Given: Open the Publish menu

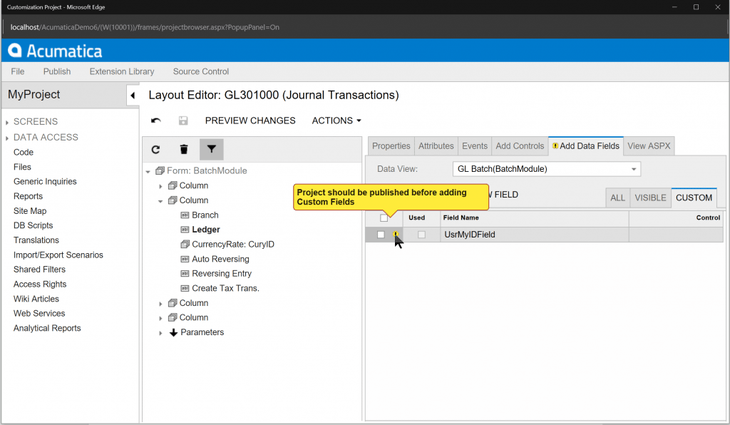Looking at the screenshot, I should point(57,71).
